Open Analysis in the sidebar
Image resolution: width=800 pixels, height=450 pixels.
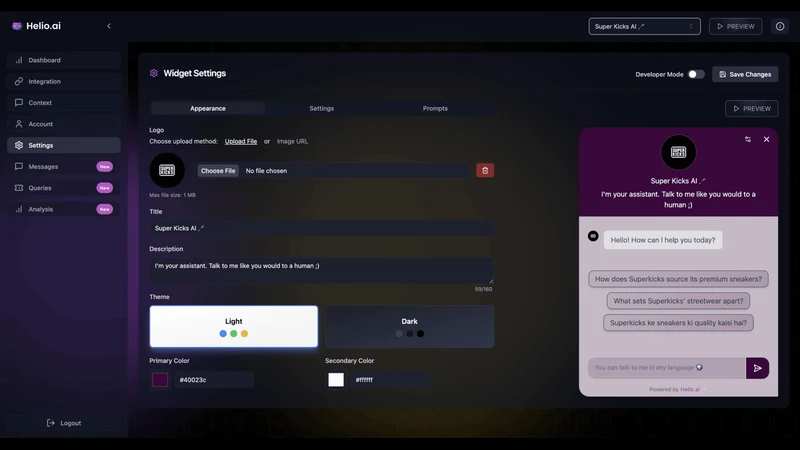click(64, 209)
